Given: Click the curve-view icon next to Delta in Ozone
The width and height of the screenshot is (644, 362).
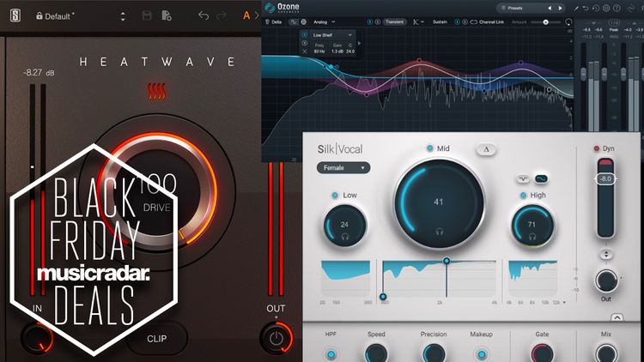Looking at the screenshot, I should [294, 21].
